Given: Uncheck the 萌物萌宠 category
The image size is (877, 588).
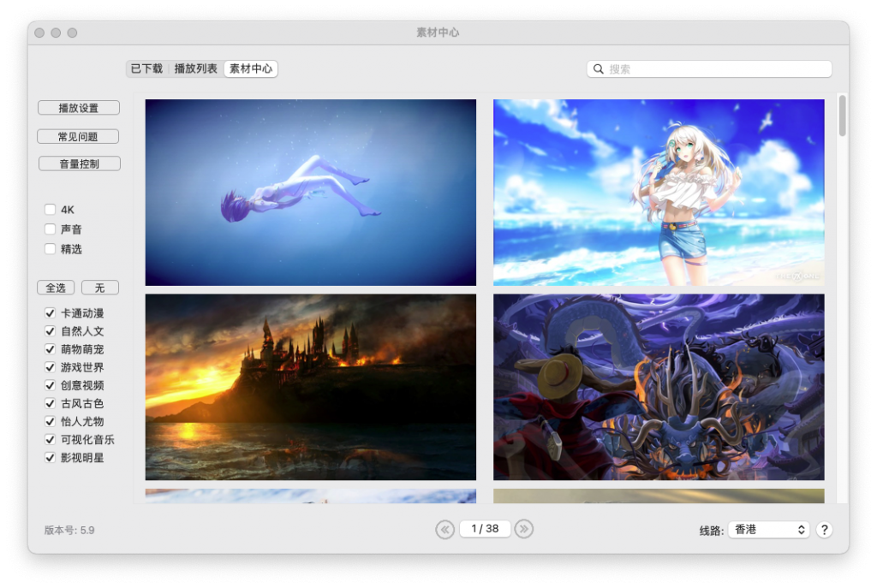Looking at the screenshot, I should (x=50, y=349).
